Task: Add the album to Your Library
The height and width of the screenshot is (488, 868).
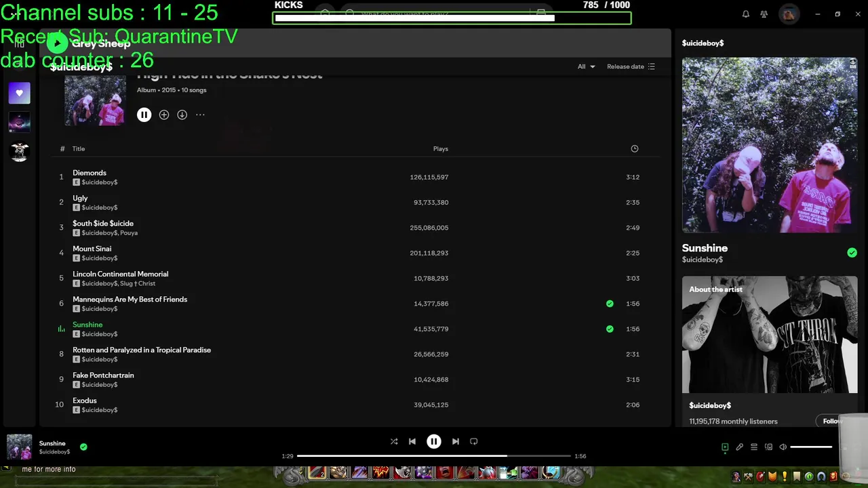Action: pos(164,115)
